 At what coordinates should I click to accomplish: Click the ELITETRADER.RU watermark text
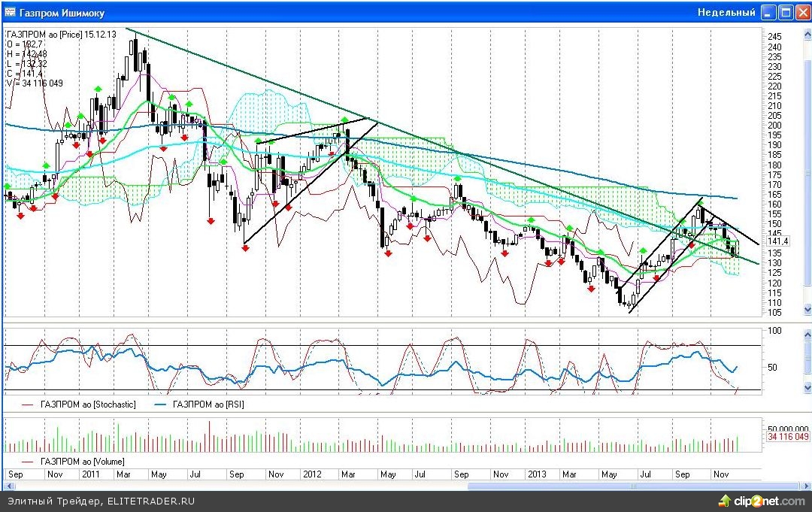150,501
